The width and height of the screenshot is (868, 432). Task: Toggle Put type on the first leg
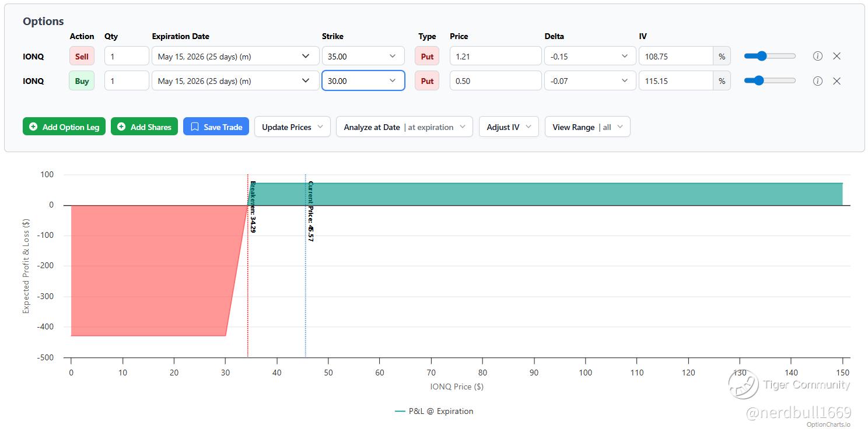(x=427, y=57)
